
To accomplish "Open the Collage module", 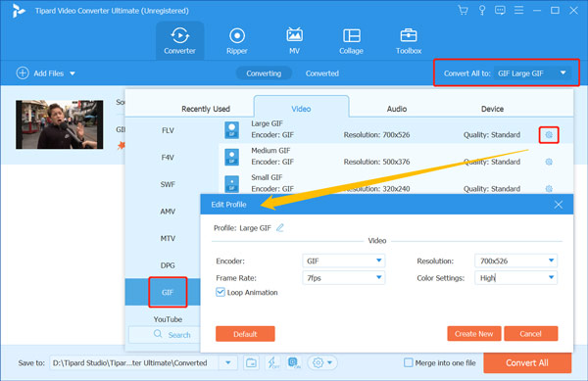I will pos(352,41).
